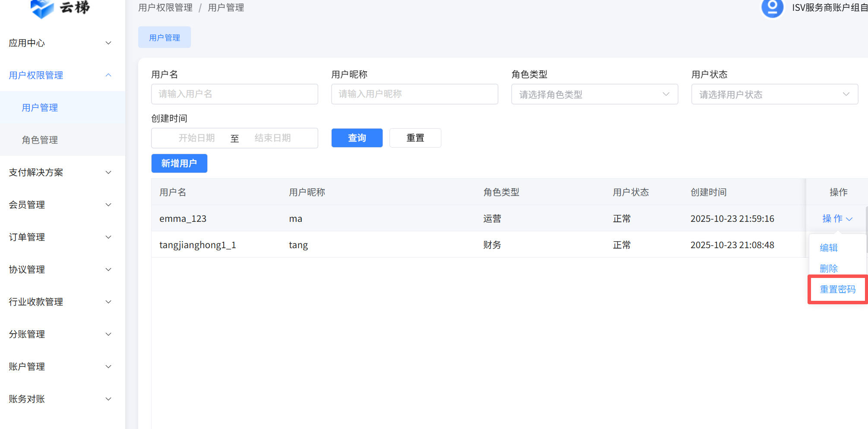Click the 用户名 input field
The height and width of the screenshot is (429, 868).
[234, 94]
